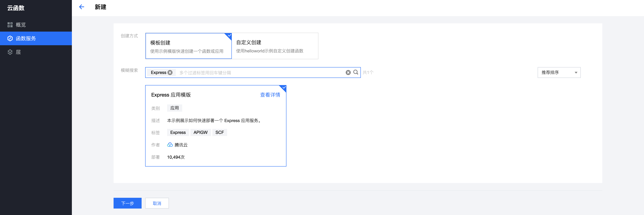Remove the Express filter tag
644x215 pixels.
tap(170, 73)
